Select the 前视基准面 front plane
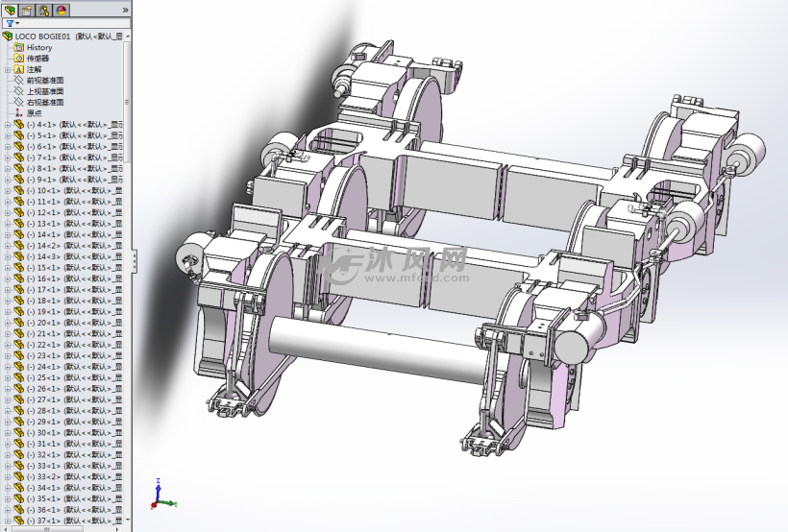Viewport: 788px width, 532px height. coord(45,81)
